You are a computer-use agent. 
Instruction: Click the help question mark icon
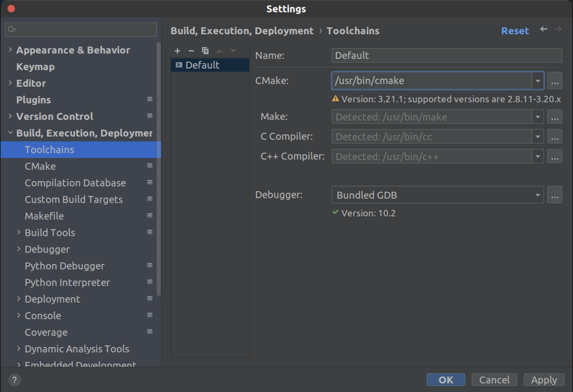(14, 380)
